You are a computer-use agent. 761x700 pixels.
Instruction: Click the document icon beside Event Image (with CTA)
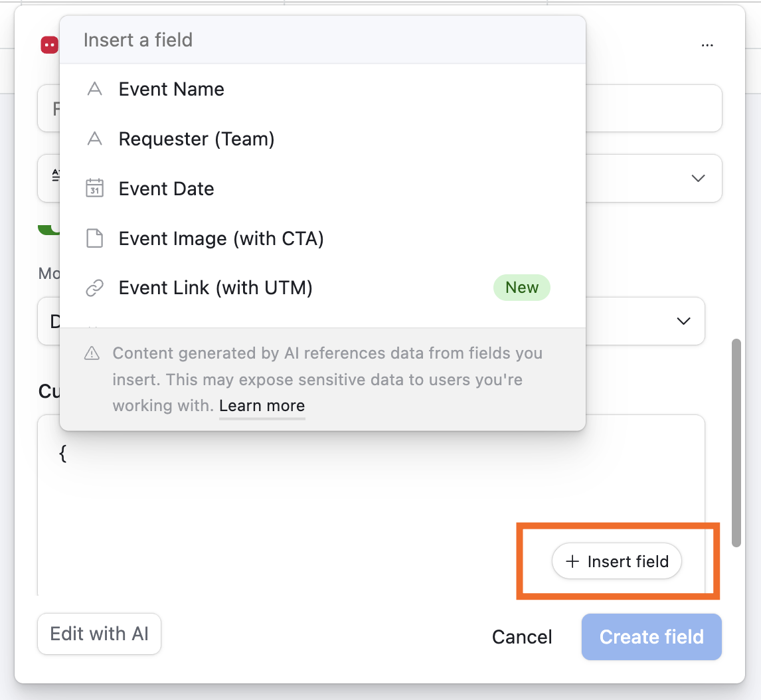coord(94,238)
